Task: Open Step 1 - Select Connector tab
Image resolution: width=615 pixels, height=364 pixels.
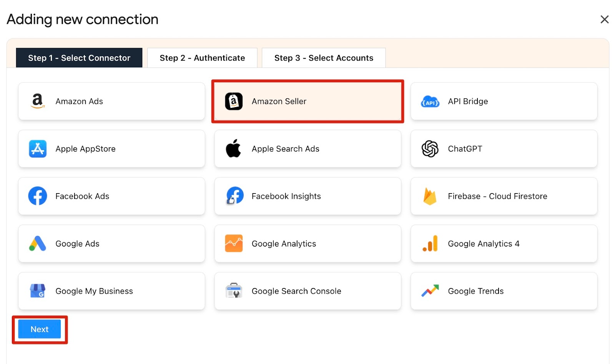Action: point(79,58)
